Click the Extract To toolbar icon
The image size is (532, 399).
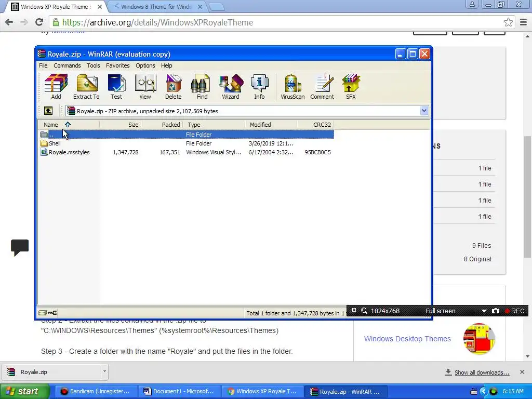coord(86,87)
